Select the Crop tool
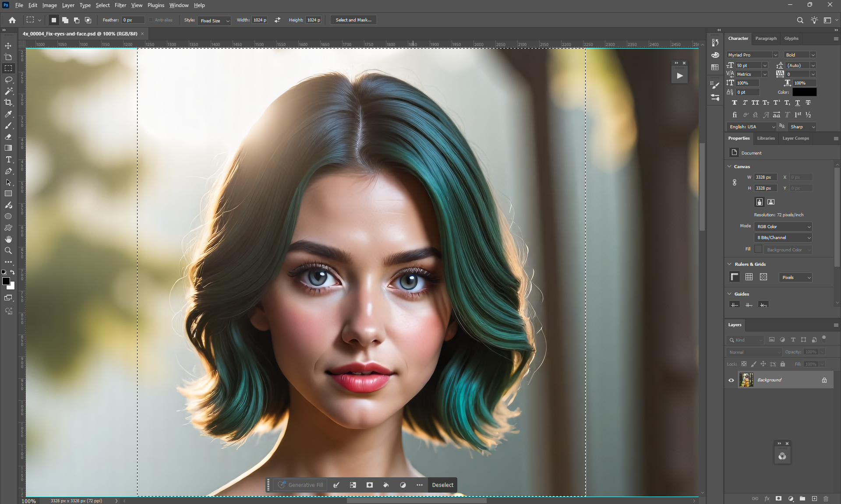 coord(8,102)
